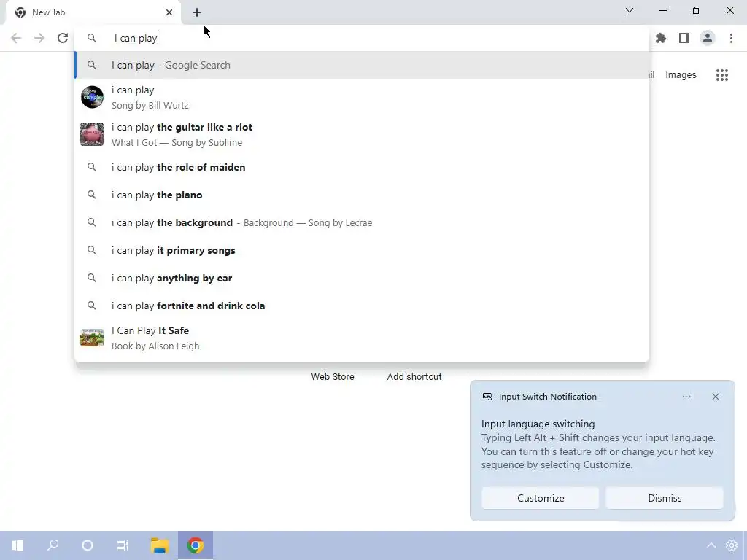Open the Google apps grid
Screen dimensions: 747x560
[x=722, y=75]
